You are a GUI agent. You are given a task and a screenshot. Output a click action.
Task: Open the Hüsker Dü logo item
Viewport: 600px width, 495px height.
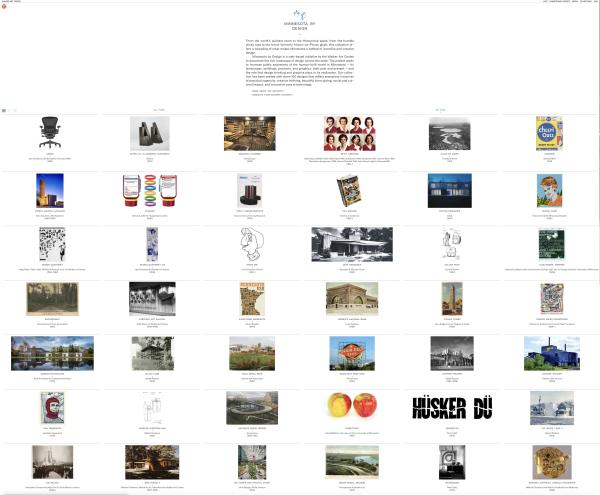pyautogui.click(x=452, y=408)
